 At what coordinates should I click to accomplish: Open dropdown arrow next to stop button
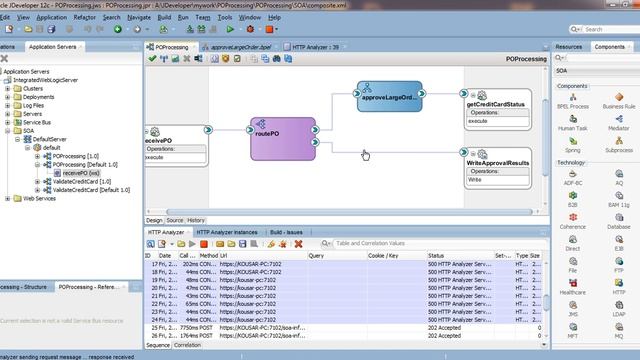pos(277,29)
